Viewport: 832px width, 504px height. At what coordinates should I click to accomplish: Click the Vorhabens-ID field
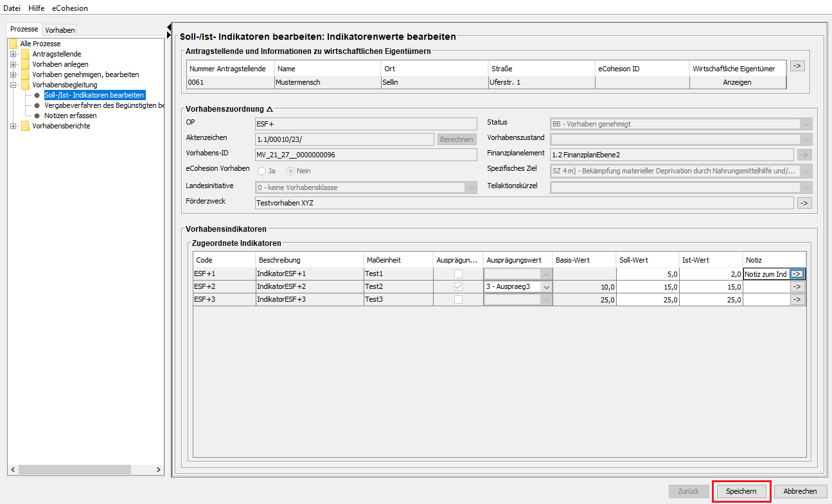[366, 155]
